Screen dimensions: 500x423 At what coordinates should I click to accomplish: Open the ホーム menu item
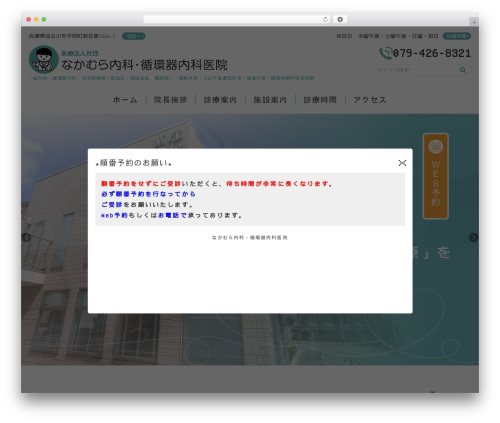tap(125, 100)
